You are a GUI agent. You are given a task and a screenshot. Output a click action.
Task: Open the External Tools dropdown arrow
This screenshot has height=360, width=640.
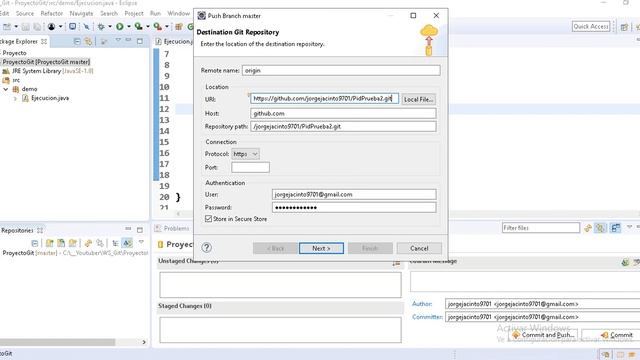pos(167,27)
